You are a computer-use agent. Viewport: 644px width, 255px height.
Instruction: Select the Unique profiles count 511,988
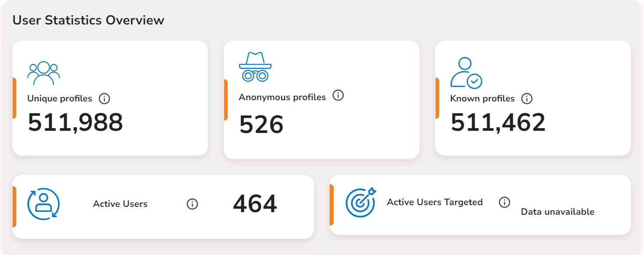pos(75,122)
